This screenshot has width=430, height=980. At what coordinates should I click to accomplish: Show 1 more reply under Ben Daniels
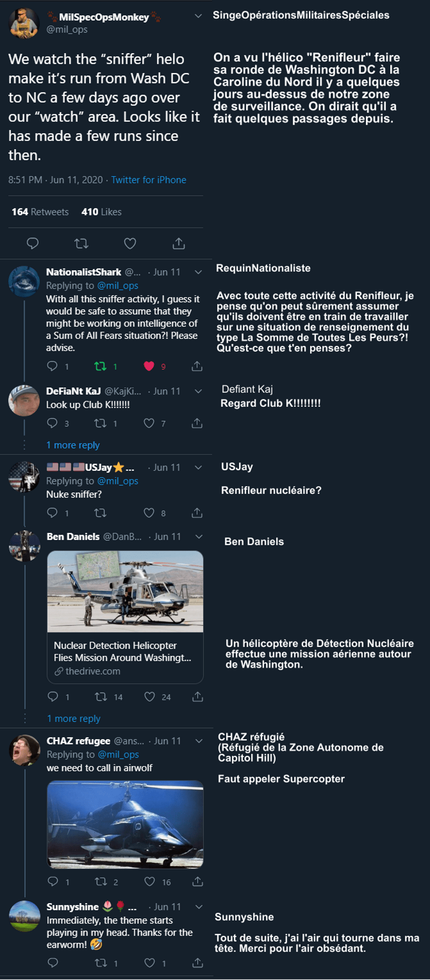click(x=74, y=718)
